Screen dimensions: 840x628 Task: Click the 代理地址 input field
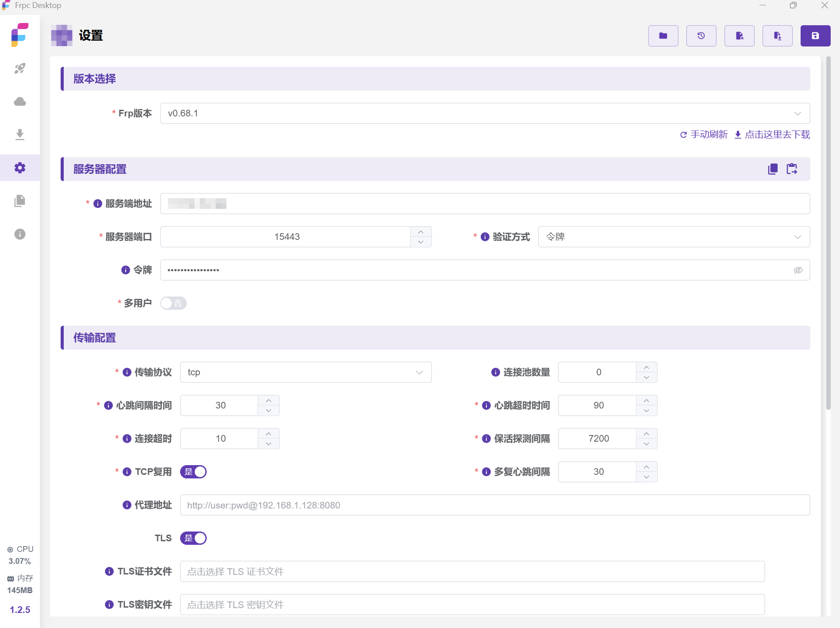pyautogui.click(x=495, y=505)
